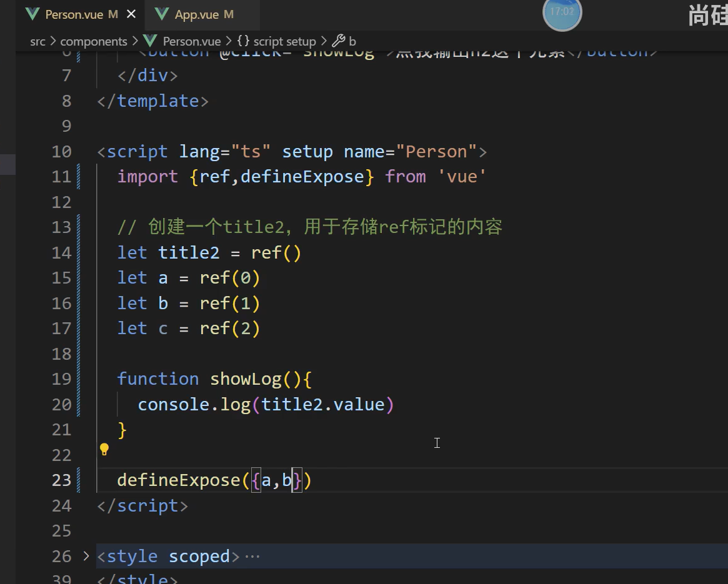The width and height of the screenshot is (728, 584).
Task: Place cursor on defineExpose call
Action: tap(214, 480)
